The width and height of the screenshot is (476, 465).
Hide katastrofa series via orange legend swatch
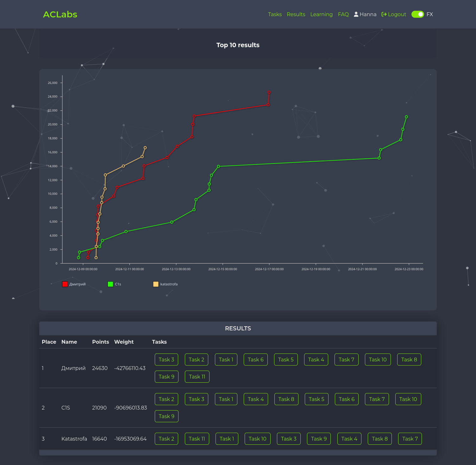click(156, 284)
